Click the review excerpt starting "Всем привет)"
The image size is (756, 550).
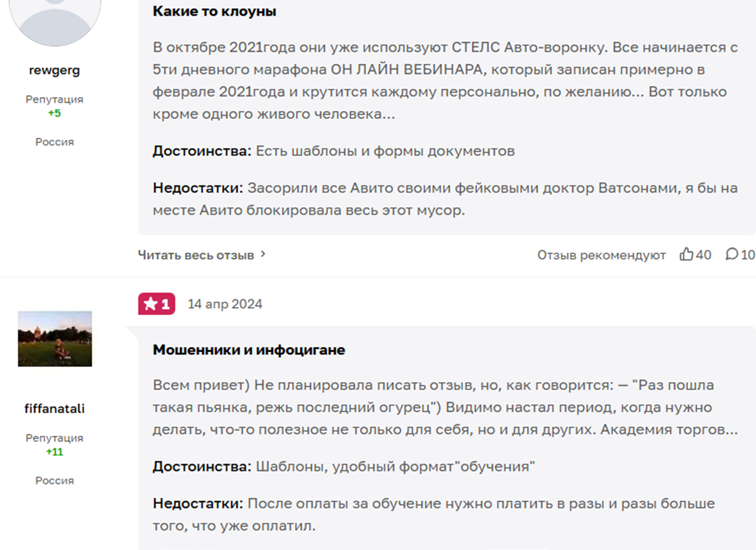445,407
